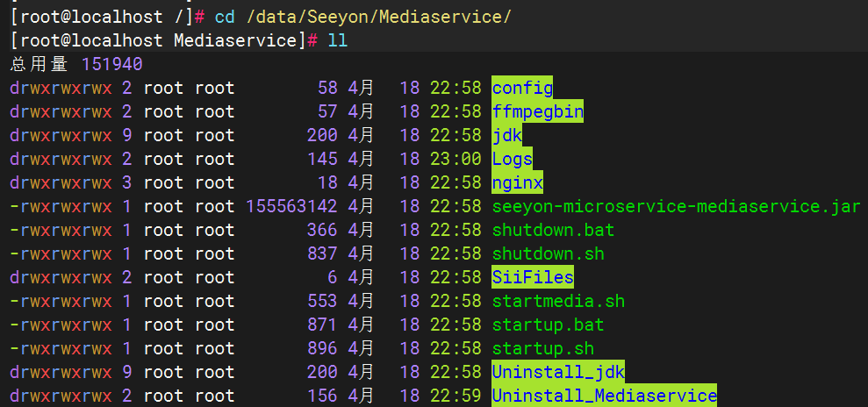
Task: Click the size 57 on ffmpegbin row
Action: point(327,111)
